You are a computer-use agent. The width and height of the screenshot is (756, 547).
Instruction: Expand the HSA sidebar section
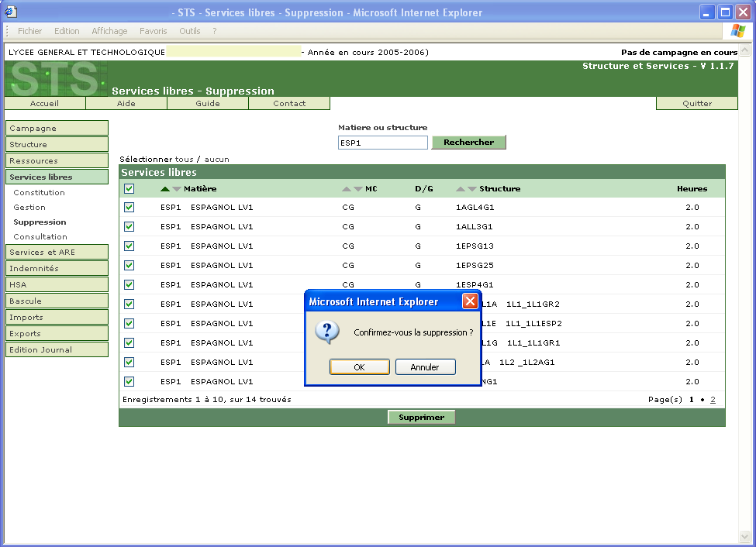(x=57, y=285)
